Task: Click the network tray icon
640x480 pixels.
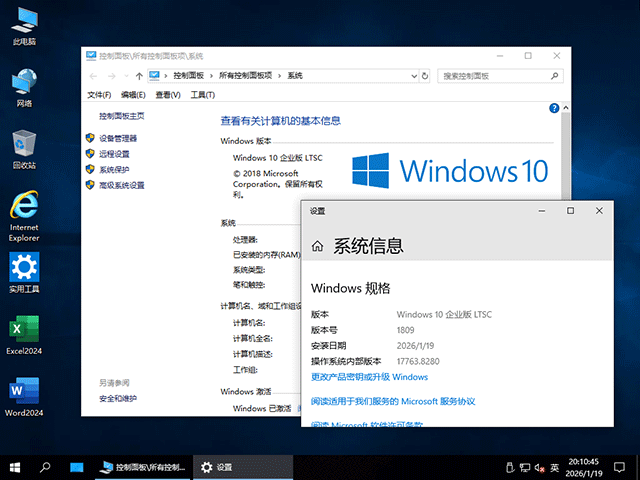Action: (x=525, y=468)
